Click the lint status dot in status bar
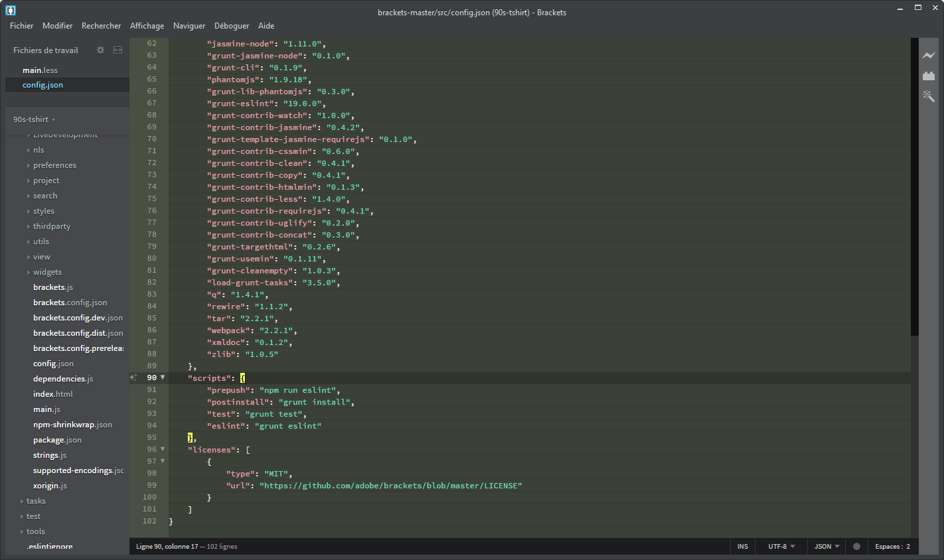 point(856,546)
